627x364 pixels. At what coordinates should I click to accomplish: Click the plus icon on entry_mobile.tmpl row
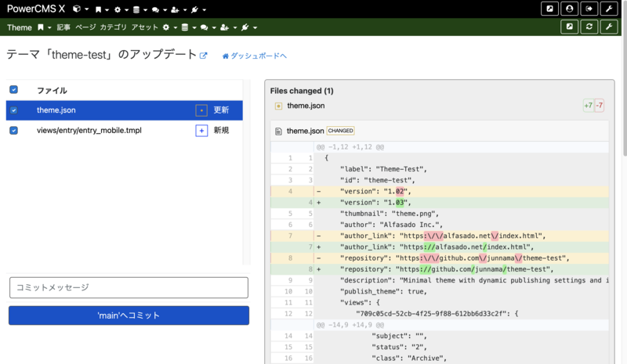coord(201,130)
